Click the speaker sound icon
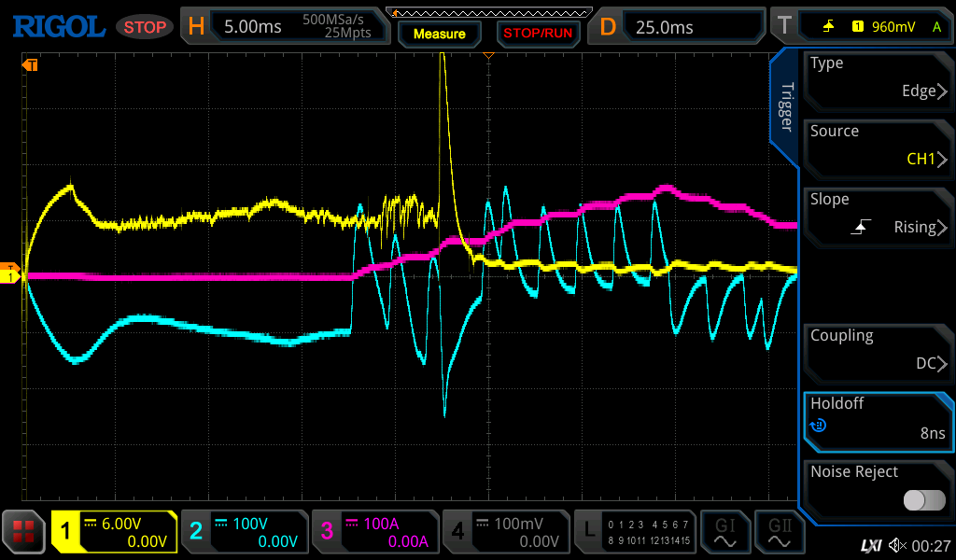The width and height of the screenshot is (956, 560). point(897,545)
